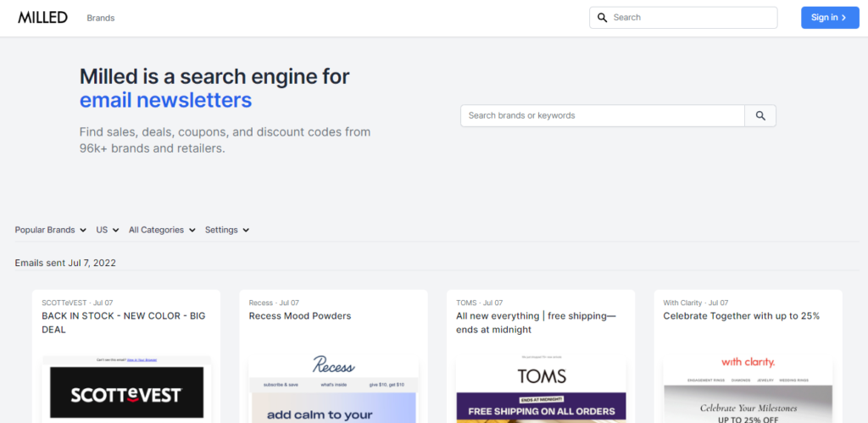Open the Settings dropdown

tap(227, 230)
